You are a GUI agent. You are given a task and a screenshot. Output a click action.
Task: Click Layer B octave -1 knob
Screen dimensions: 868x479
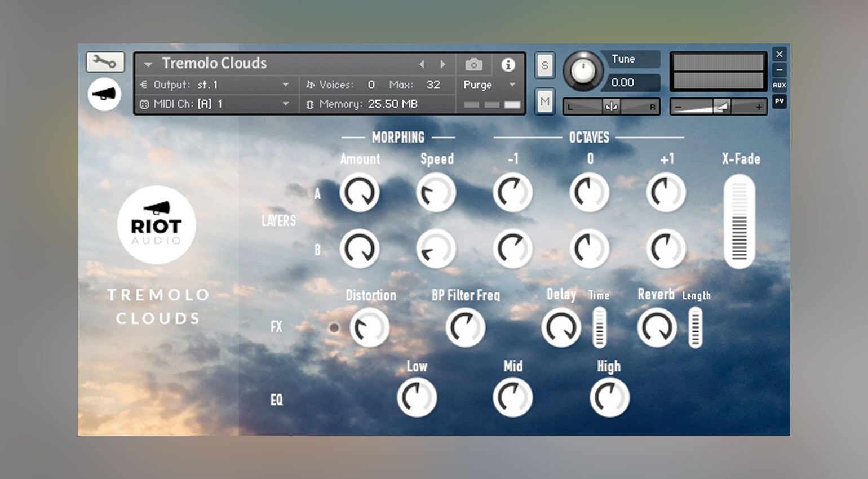[513, 248]
